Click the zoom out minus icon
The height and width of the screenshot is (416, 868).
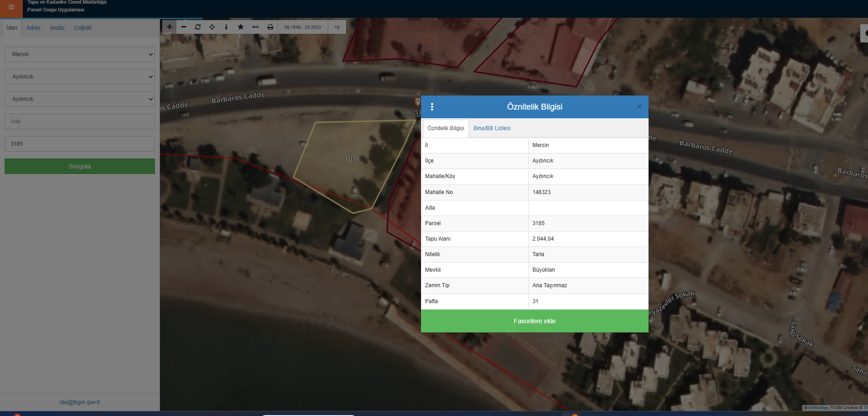184,27
